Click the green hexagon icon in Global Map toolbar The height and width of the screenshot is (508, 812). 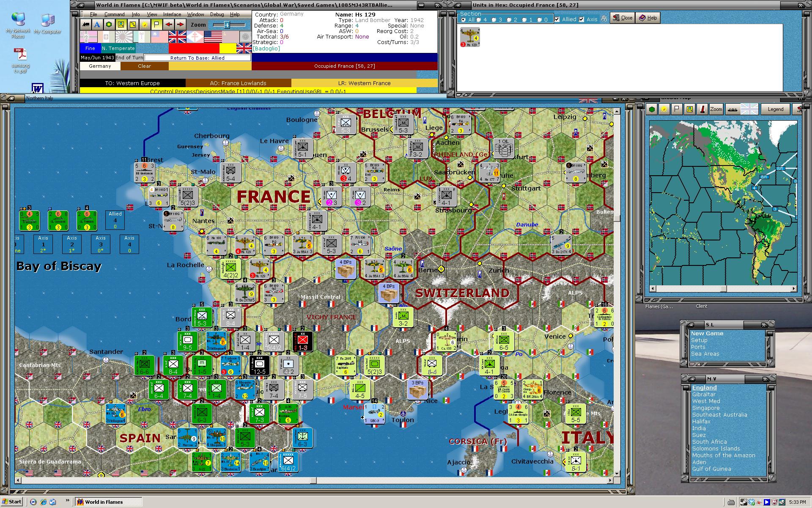[652, 109]
